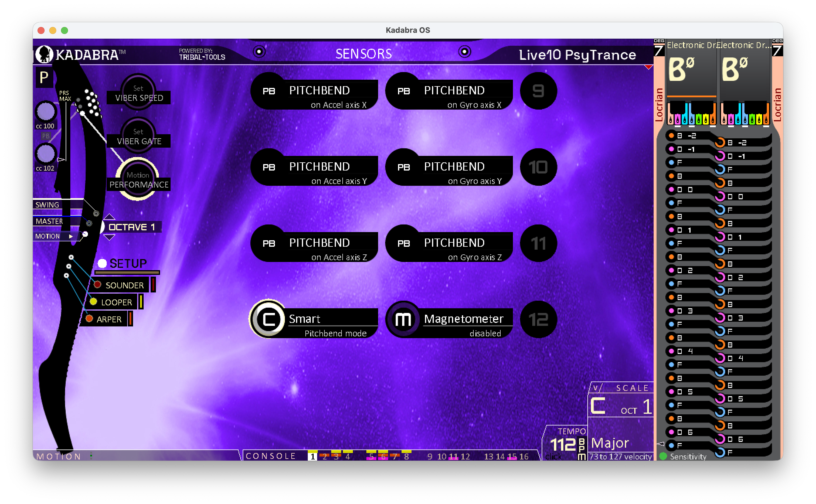This screenshot has width=816, height=504.
Task: Click the SWING slider bar
Action: pos(58,204)
